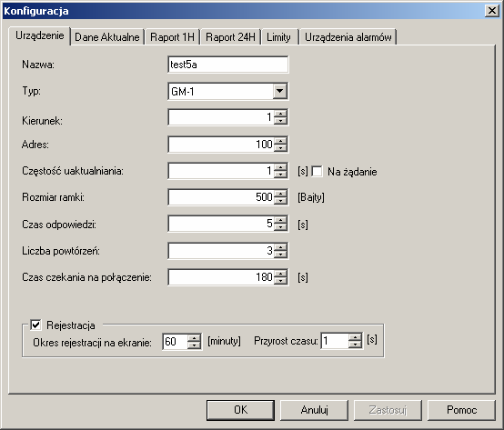Open help with Pomoc button
The image size is (504, 430).
click(461, 410)
